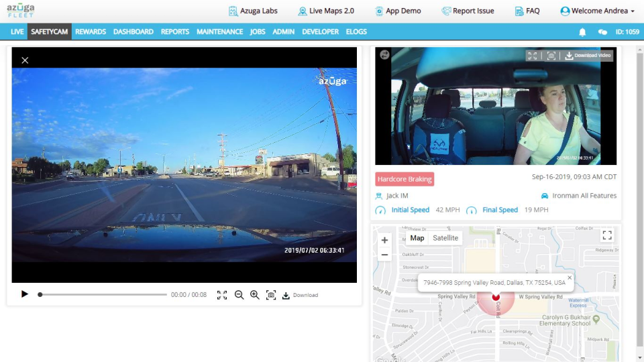
Task: Zoom in on the map
Action: (x=384, y=240)
